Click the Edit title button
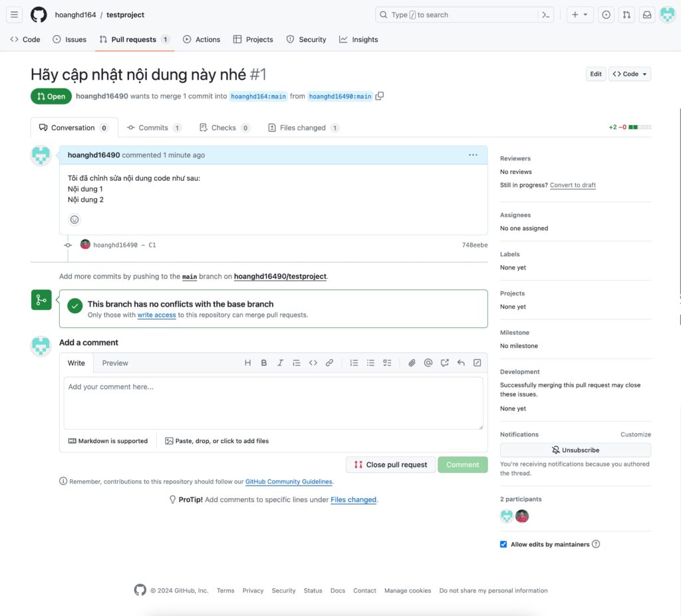681x616 pixels. pyautogui.click(x=596, y=74)
